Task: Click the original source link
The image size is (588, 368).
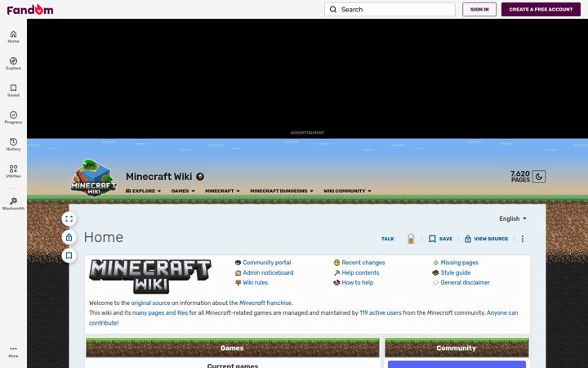Action: tap(150, 303)
